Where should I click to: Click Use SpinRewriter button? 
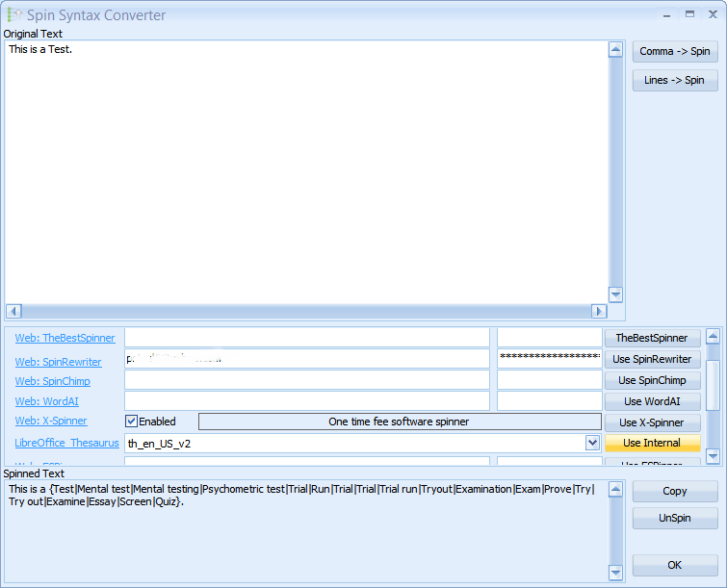point(652,359)
